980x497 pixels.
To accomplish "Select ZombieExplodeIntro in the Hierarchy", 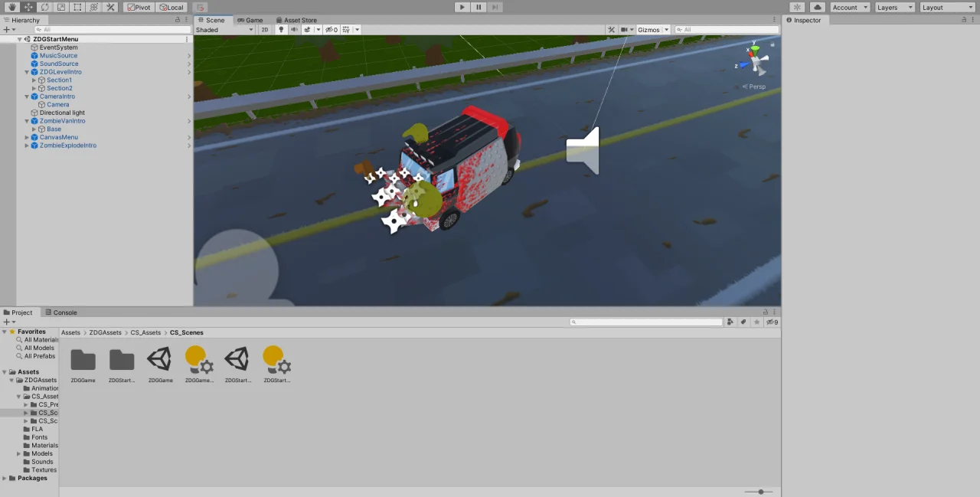I will pyautogui.click(x=67, y=146).
